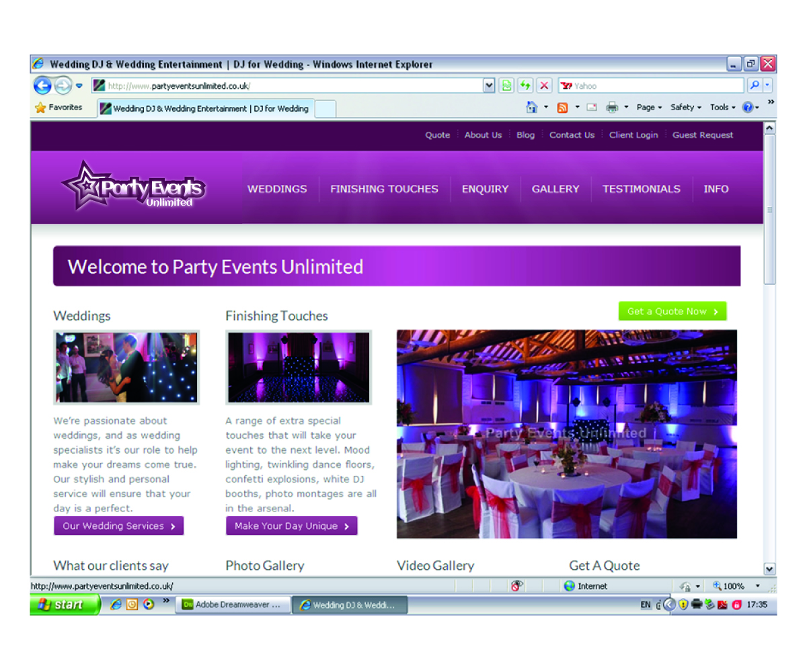Screen dimensions: 807x672
Task: Switch to Adobe Dreamweaver taskbar button
Action: [233, 605]
